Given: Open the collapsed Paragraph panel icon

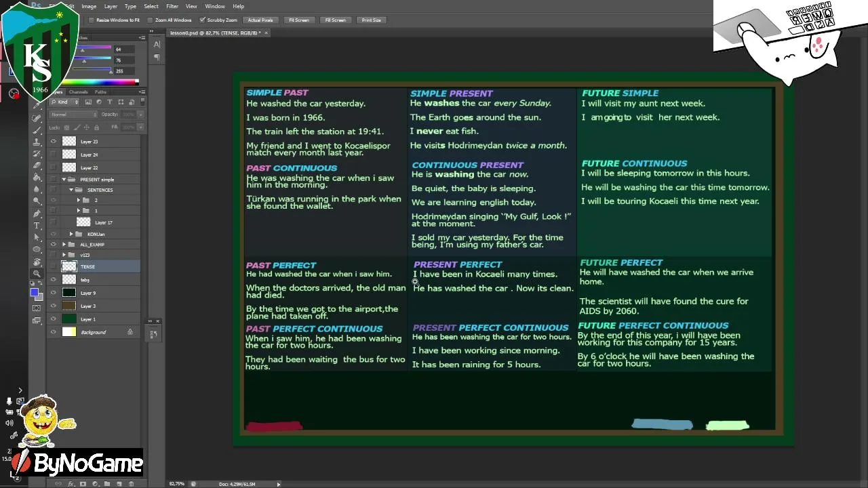Looking at the screenshot, I should point(157,58).
